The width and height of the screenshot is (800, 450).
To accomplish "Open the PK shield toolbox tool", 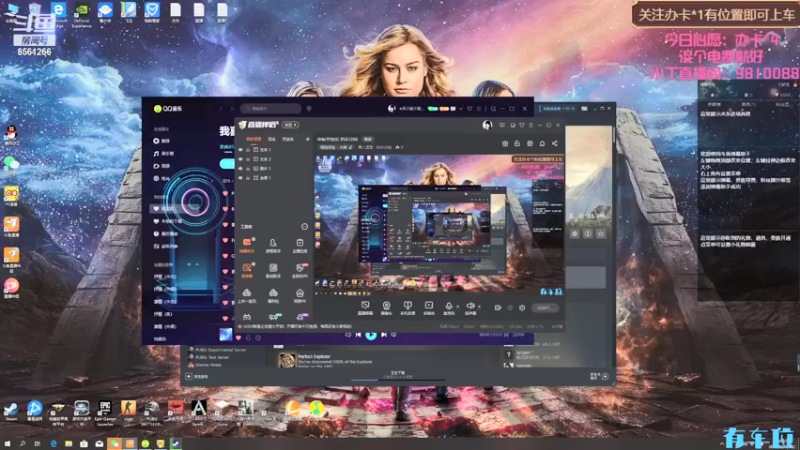I will pyautogui.click(x=299, y=270).
